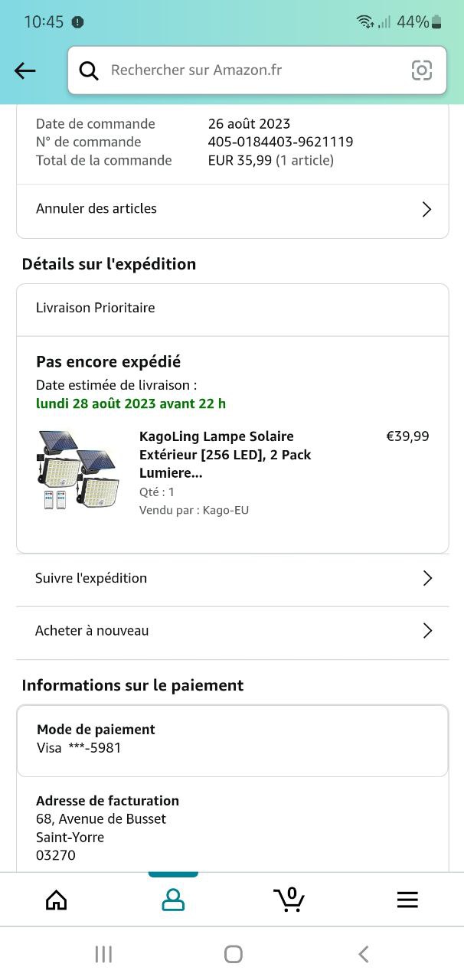Expand the Annuler des articles chevron
Screen dimensions: 464x980
[x=427, y=210]
